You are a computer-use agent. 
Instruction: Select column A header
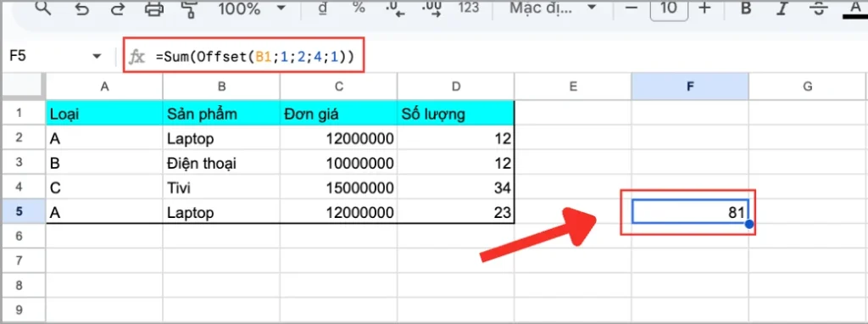[x=104, y=87]
